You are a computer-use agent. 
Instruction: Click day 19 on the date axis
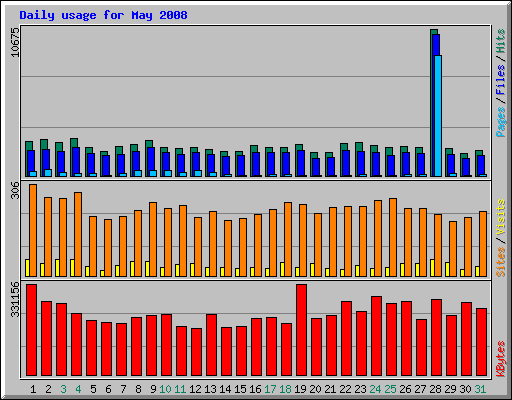(300, 389)
